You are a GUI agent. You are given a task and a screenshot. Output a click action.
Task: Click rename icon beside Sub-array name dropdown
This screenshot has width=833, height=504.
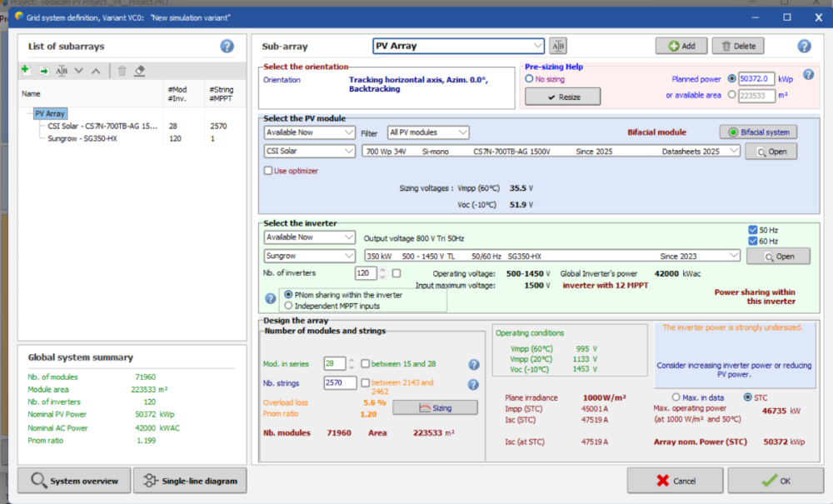[x=558, y=46]
